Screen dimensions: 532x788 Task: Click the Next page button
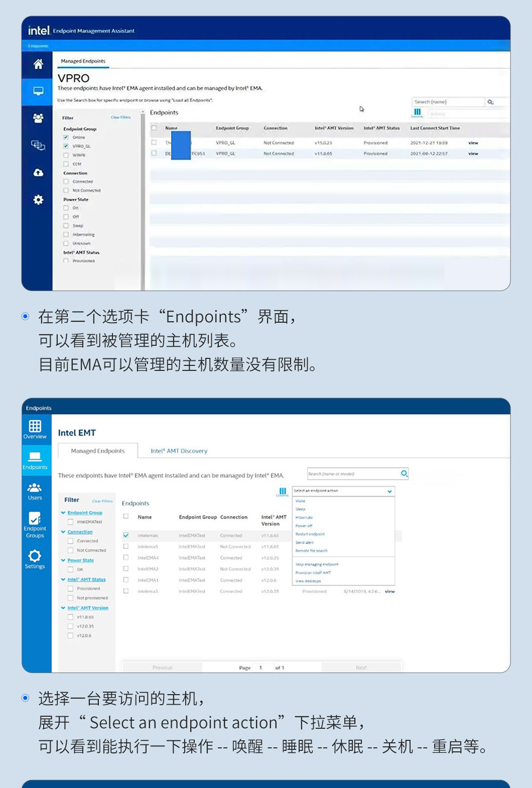pos(361,668)
